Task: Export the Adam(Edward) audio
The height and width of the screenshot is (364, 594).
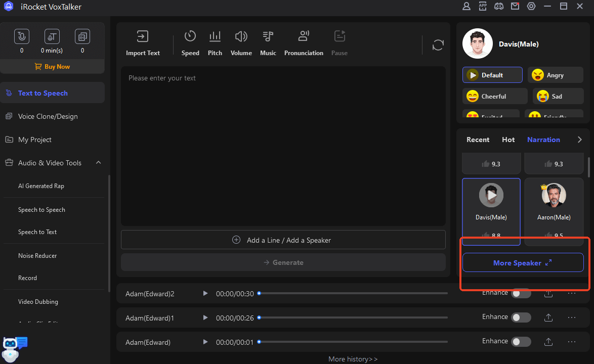Action: pyautogui.click(x=548, y=342)
